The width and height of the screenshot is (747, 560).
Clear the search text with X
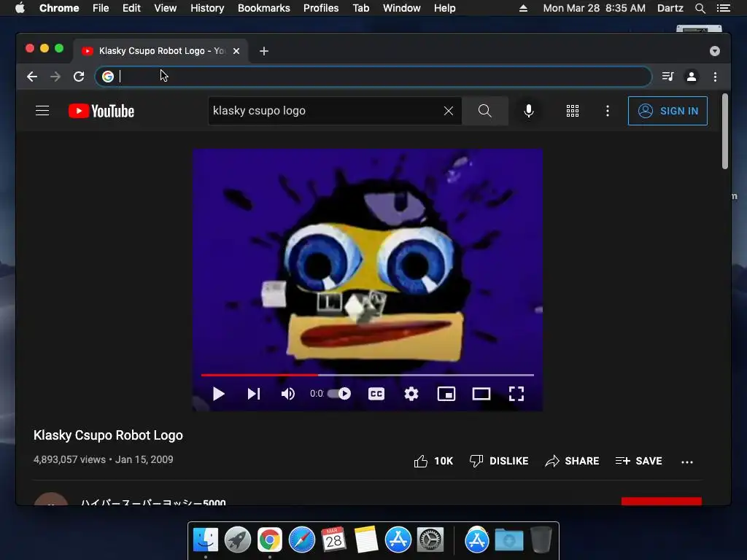pyautogui.click(x=449, y=111)
